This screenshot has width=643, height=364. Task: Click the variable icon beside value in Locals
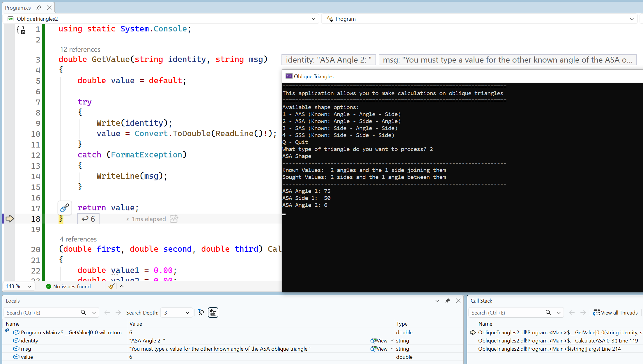pyautogui.click(x=16, y=357)
